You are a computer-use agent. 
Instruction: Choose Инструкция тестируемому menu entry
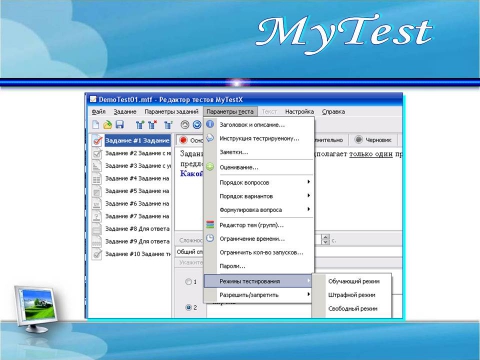259,138
